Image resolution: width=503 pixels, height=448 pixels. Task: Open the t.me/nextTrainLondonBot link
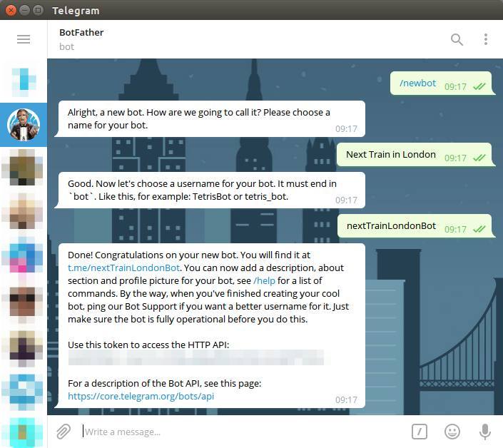click(123, 268)
